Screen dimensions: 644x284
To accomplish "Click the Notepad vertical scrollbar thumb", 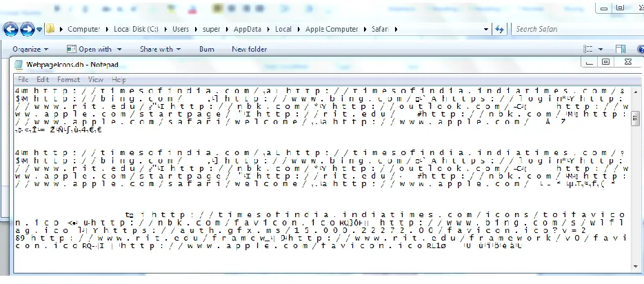I will (x=635, y=119).
